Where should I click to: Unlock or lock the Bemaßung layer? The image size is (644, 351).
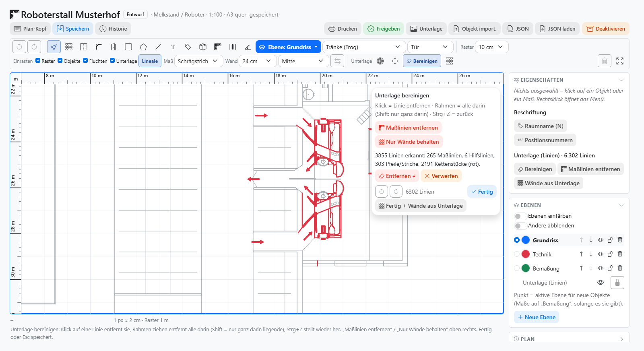tap(610, 268)
